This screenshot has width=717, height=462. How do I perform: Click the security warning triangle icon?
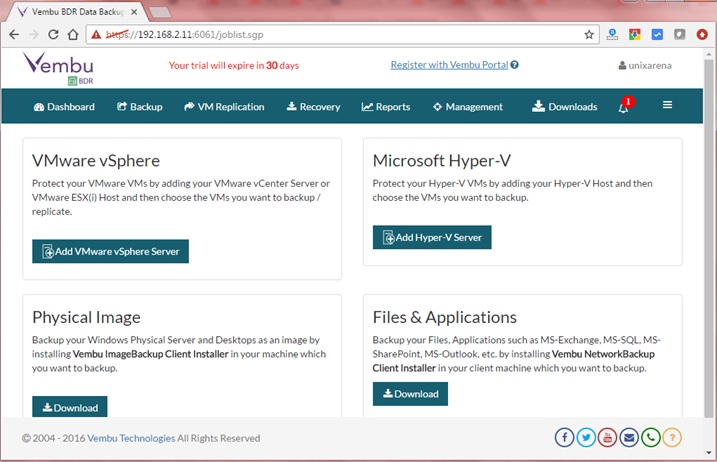pyautogui.click(x=96, y=35)
